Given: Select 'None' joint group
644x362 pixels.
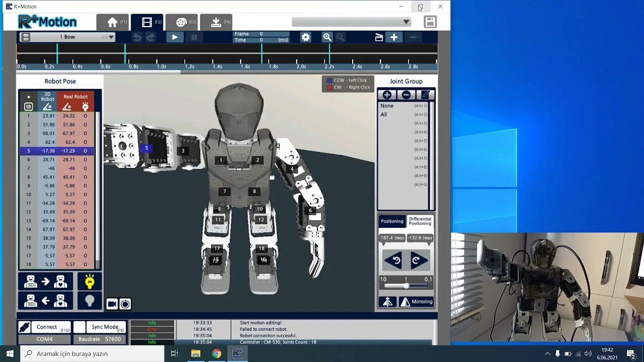Looking at the screenshot, I should [x=404, y=106].
